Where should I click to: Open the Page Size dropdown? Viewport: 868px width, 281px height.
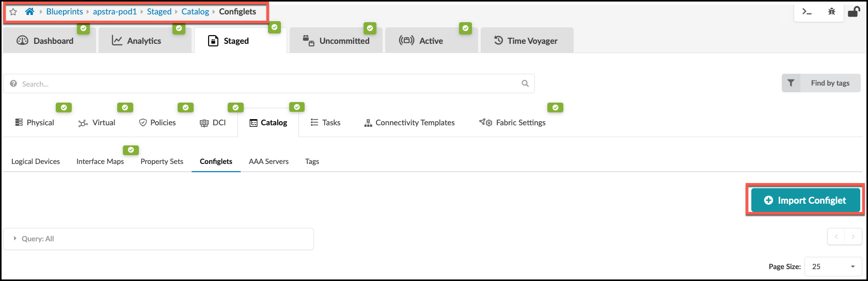coord(833,267)
